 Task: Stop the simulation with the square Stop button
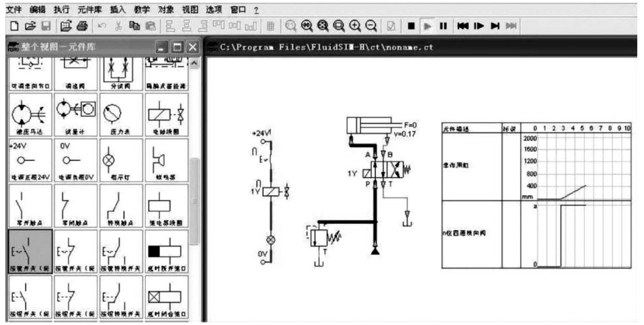click(411, 26)
